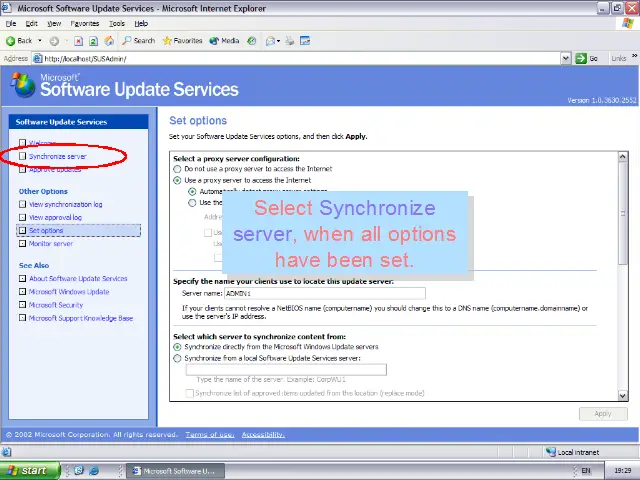Click the Edit page icon in toolbar
This screenshot has width=640, height=480.
click(x=305, y=41)
